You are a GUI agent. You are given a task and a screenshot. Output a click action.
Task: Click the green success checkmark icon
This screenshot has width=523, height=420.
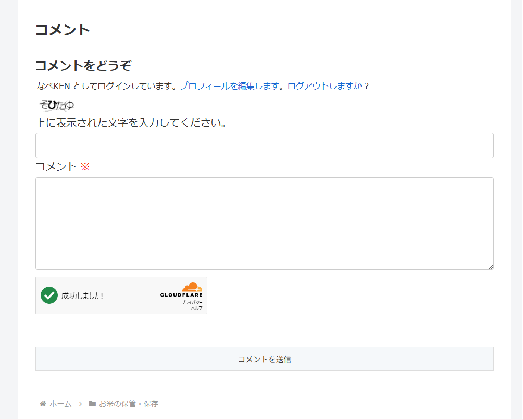click(x=49, y=295)
